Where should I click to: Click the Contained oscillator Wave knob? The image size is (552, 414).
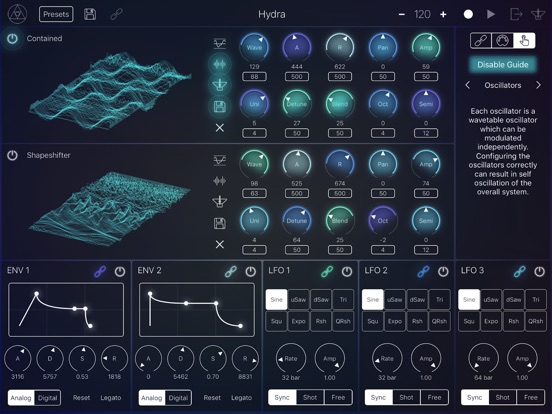click(254, 48)
